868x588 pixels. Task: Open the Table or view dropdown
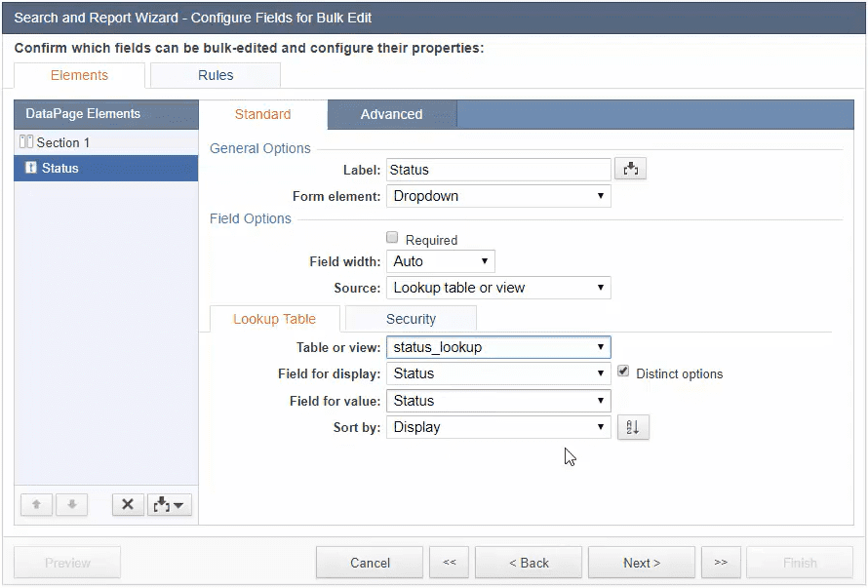[x=498, y=347]
